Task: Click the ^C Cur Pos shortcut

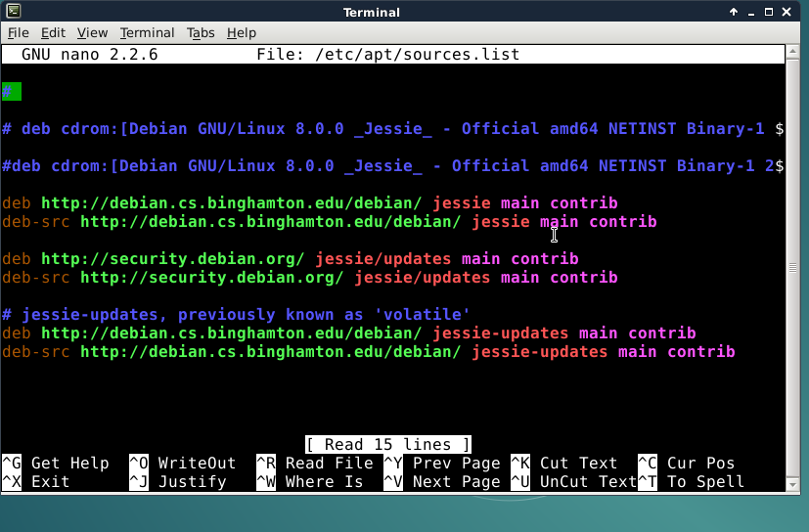Action: pyautogui.click(x=687, y=464)
